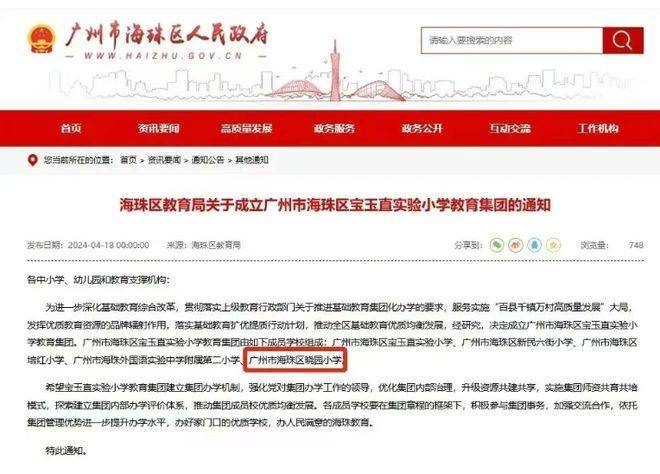
Task: Click the red search magnifier button
Action: [623, 40]
